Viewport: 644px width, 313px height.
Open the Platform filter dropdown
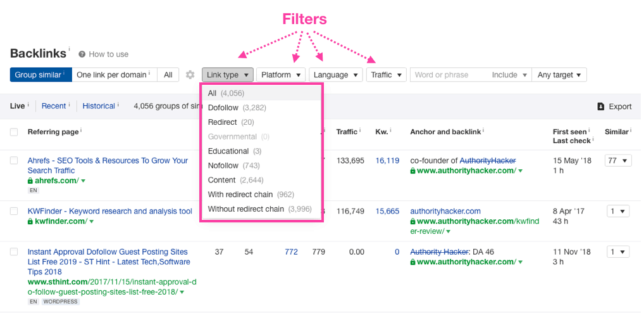point(281,75)
